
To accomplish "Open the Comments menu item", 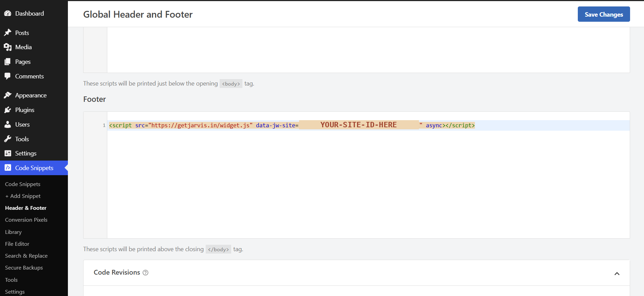I will click(34, 76).
